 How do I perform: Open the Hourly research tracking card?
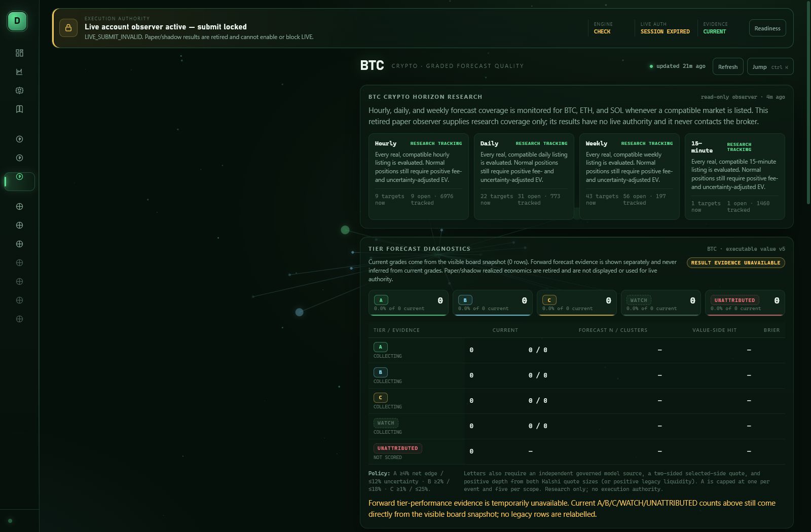(x=419, y=176)
